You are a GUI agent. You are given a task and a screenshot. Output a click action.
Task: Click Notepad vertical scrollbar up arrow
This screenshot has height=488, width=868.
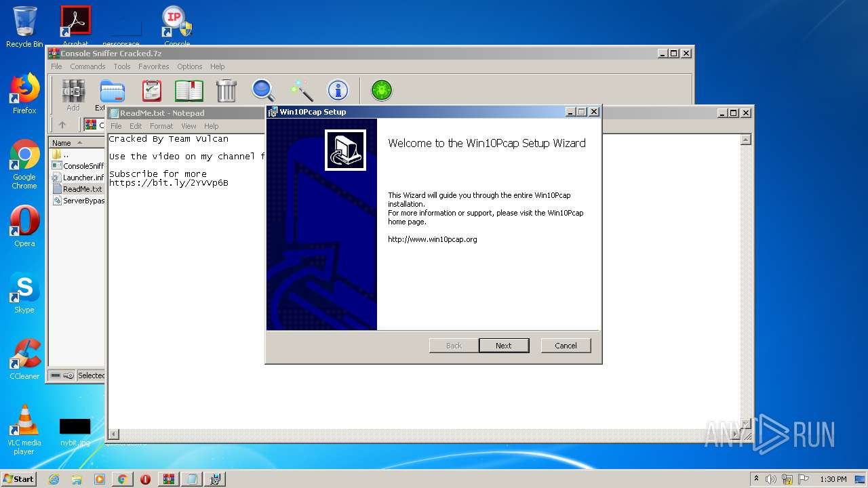click(746, 140)
